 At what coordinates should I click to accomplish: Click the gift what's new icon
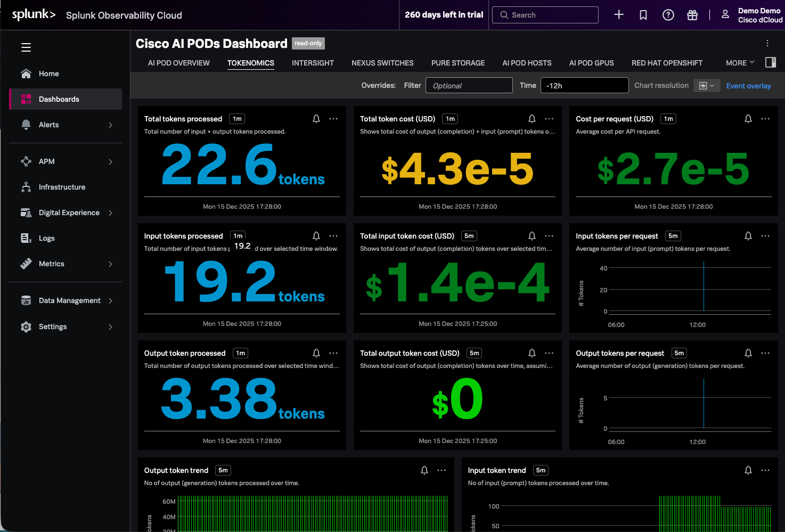coord(692,15)
